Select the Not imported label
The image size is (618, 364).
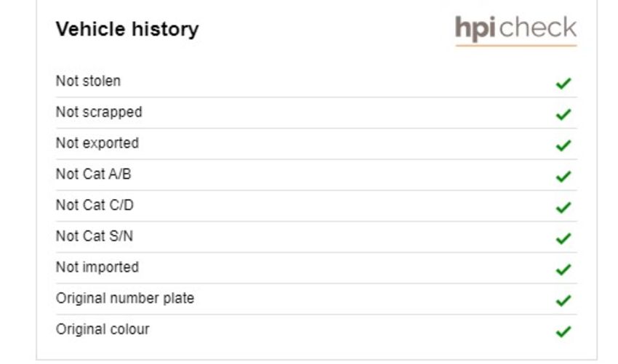pyautogui.click(x=97, y=267)
